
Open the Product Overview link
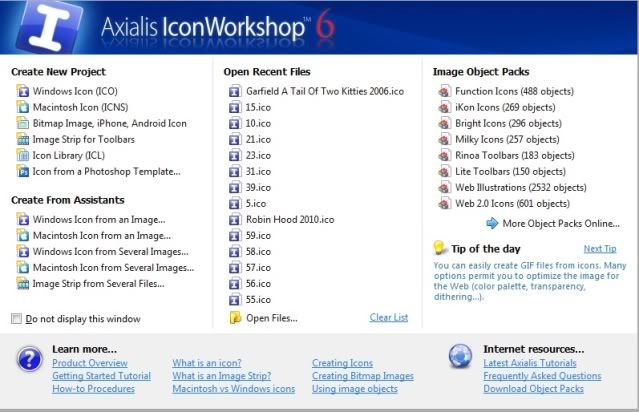[x=90, y=363]
